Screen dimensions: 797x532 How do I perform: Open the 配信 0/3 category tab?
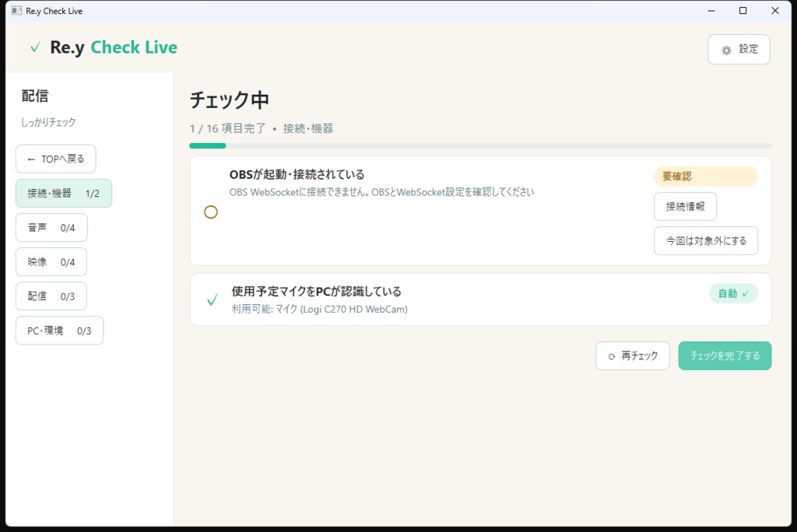pyautogui.click(x=51, y=296)
